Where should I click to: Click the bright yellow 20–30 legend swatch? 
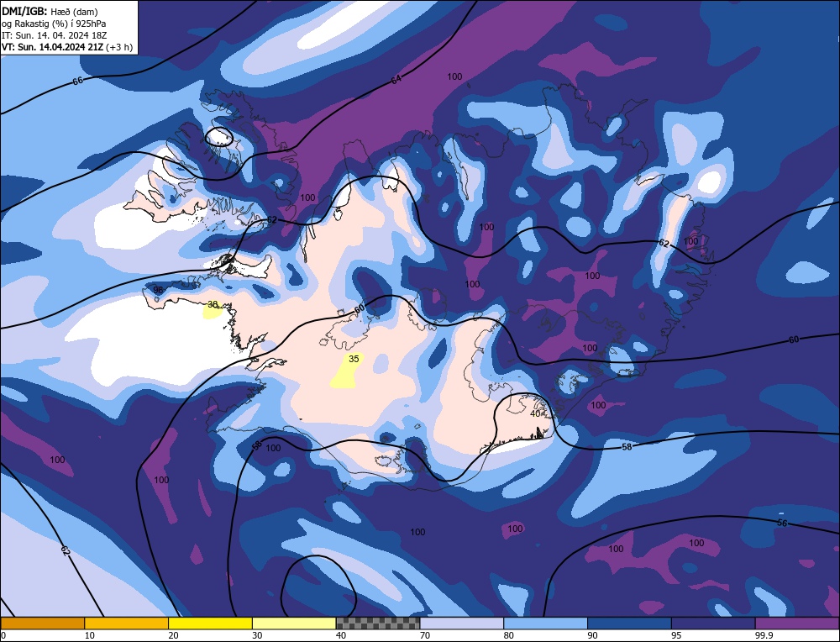tap(210, 623)
